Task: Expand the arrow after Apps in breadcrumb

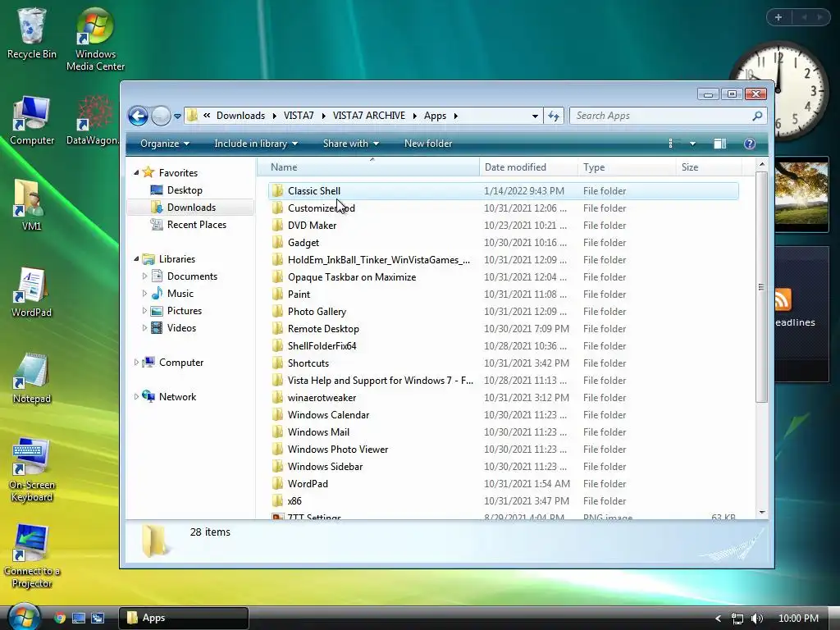Action: click(x=455, y=116)
